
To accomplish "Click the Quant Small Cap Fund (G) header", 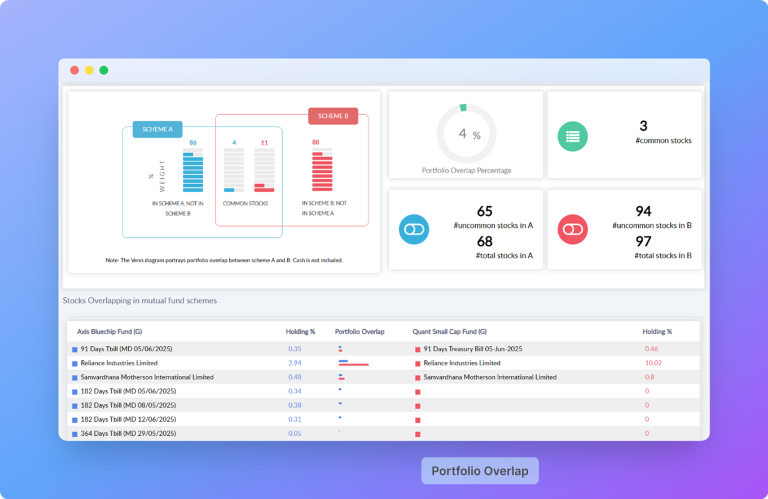I will [x=450, y=332].
